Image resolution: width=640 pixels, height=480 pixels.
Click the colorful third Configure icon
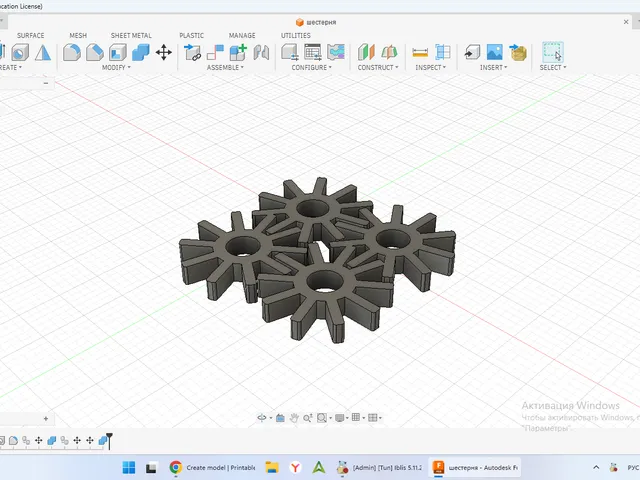click(x=336, y=52)
